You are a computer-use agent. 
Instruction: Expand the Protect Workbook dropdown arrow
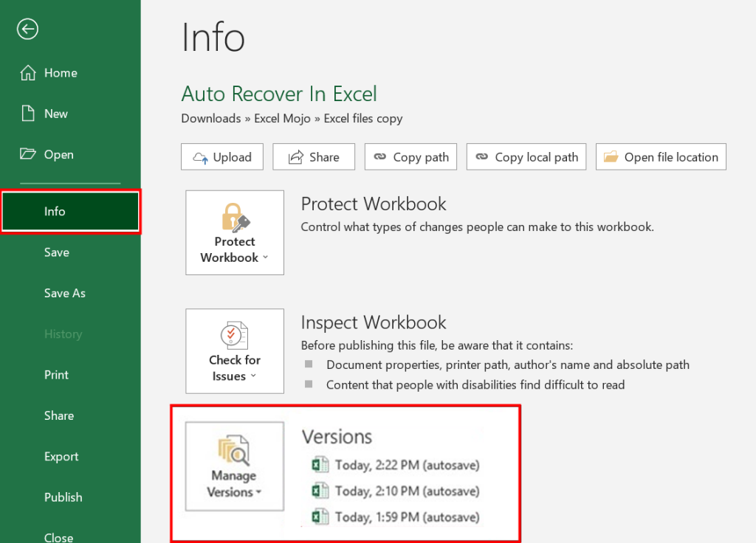[265, 257]
